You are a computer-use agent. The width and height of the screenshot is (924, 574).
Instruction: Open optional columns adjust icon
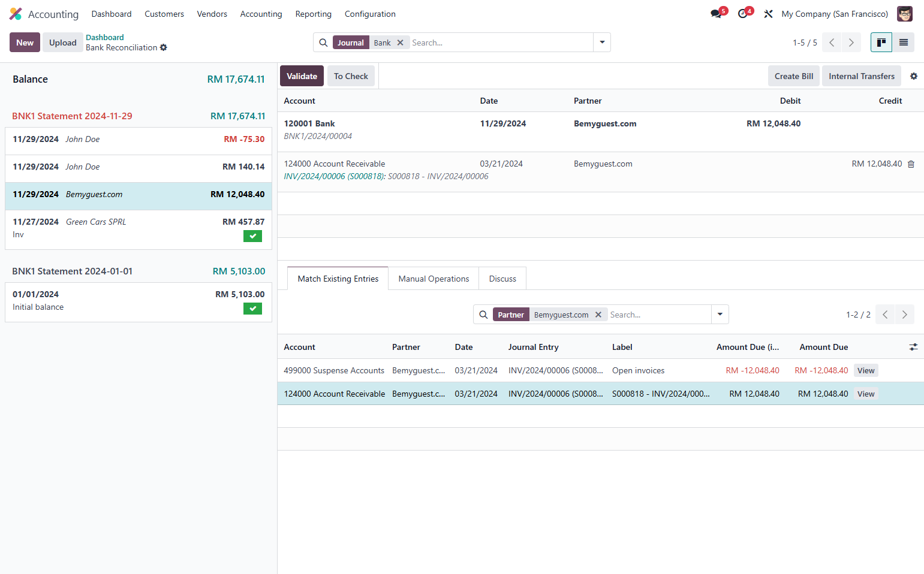(913, 347)
